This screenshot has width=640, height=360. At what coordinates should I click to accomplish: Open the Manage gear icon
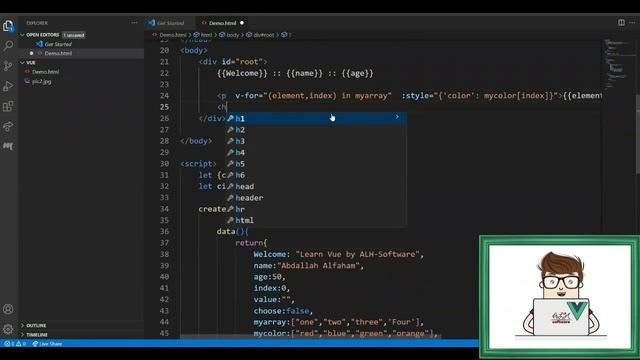[x=8, y=329]
